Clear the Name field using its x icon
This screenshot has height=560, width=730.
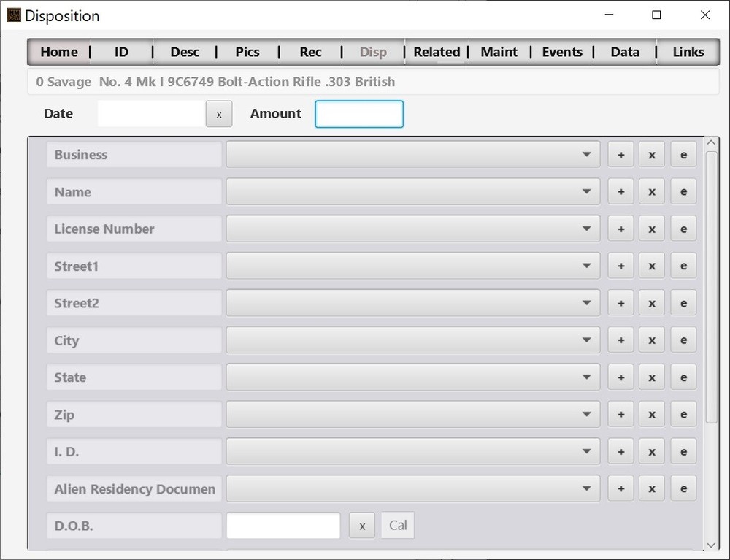(651, 191)
